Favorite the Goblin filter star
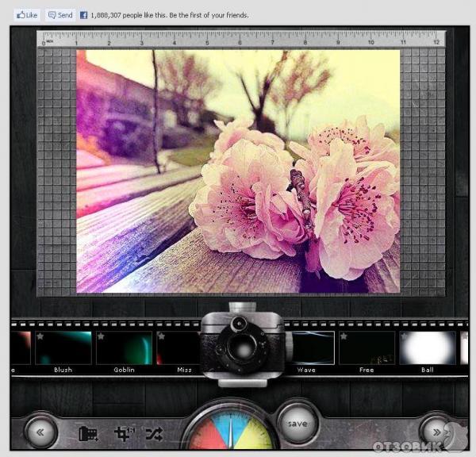The width and height of the screenshot is (476, 457). [x=101, y=336]
